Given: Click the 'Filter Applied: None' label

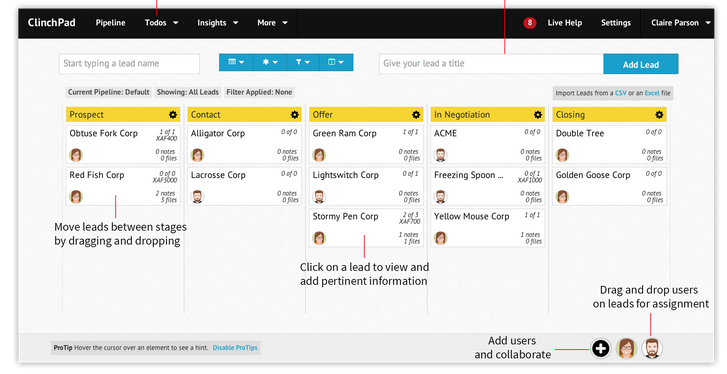Looking at the screenshot, I should (x=259, y=92).
